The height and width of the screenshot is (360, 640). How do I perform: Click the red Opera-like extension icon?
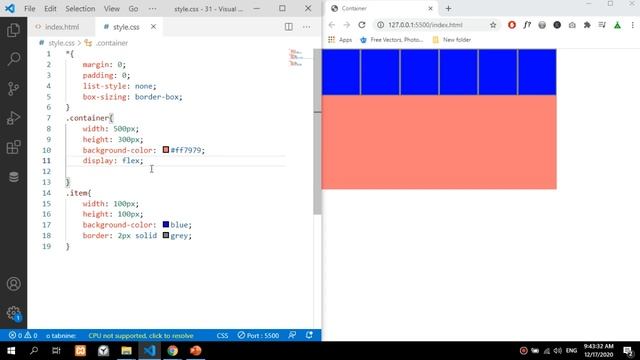pyautogui.click(x=512, y=25)
